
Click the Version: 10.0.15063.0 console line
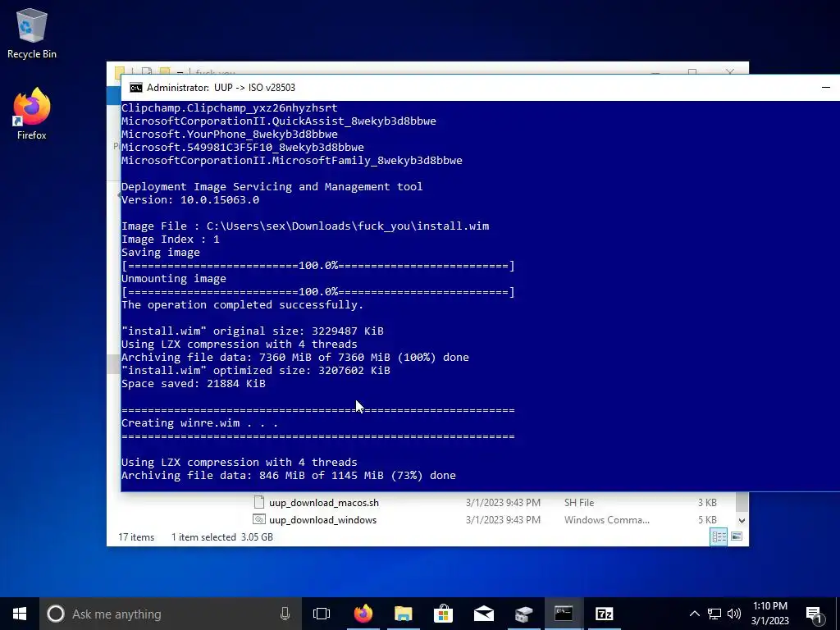pyautogui.click(x=189, y=200)
